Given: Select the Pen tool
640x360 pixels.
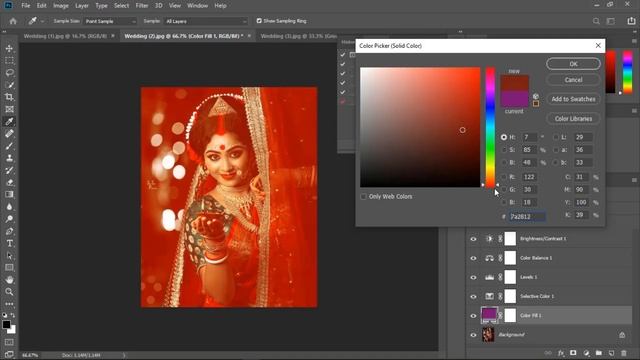Looking at the screenshot, I should point(9,231).
